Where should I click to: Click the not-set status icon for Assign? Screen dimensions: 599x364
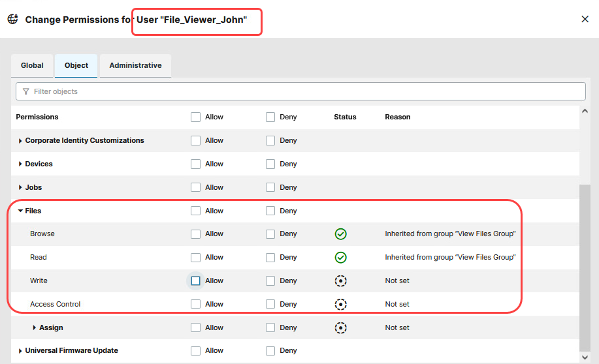coord(340,328)
